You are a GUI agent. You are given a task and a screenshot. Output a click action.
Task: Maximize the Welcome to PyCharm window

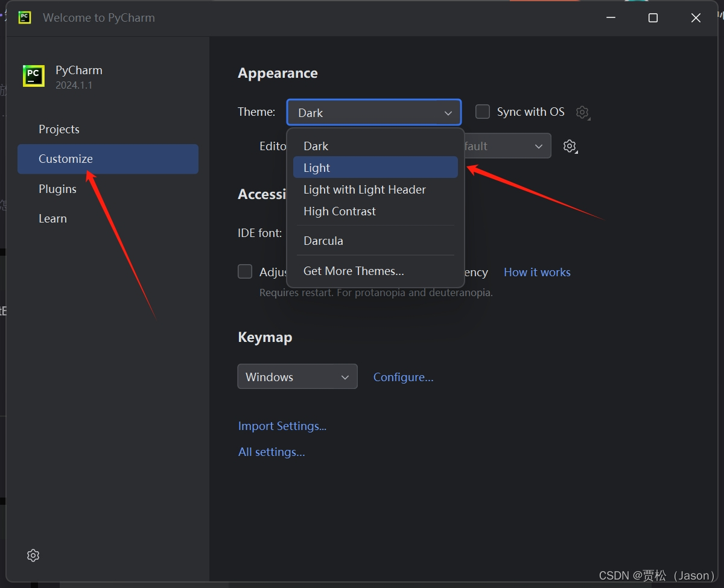[x=653, y=18]
